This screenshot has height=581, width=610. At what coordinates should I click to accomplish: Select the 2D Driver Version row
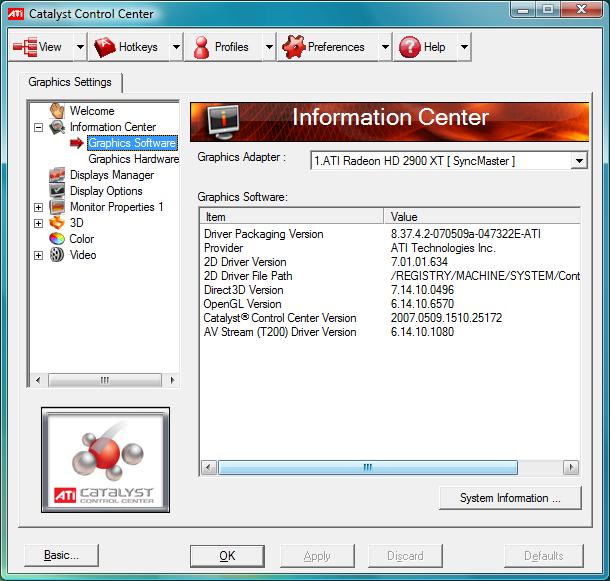[x=390, y=262]
